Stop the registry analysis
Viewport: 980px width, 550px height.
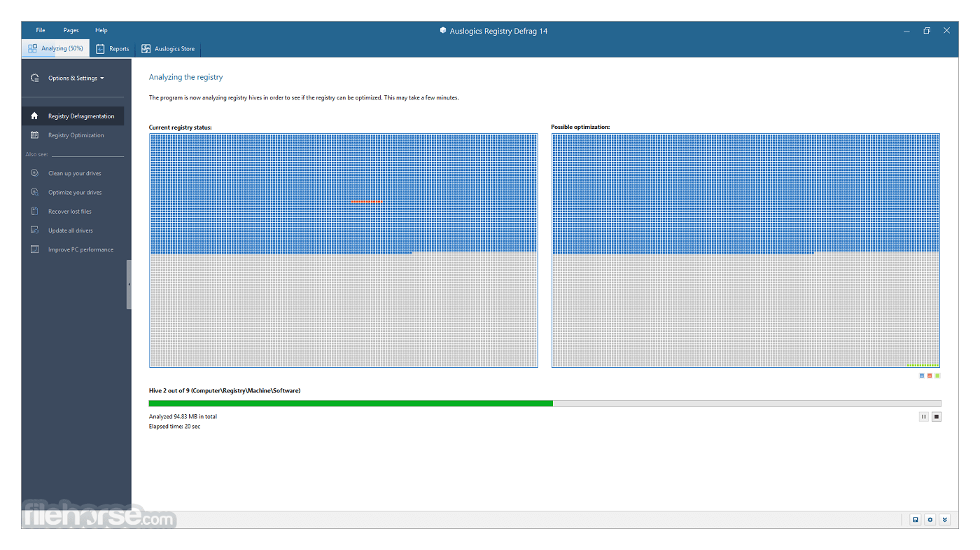[x=937, y=416]
